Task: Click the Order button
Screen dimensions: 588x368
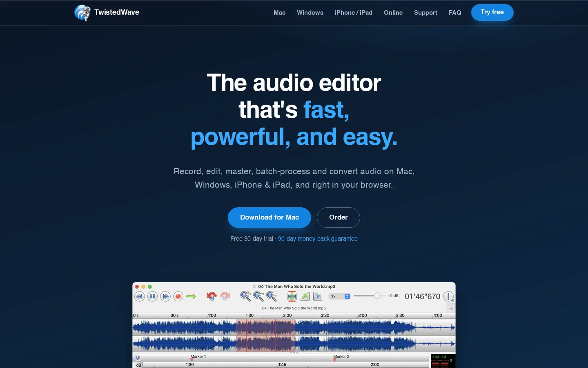Action: (x=339, y=218)
